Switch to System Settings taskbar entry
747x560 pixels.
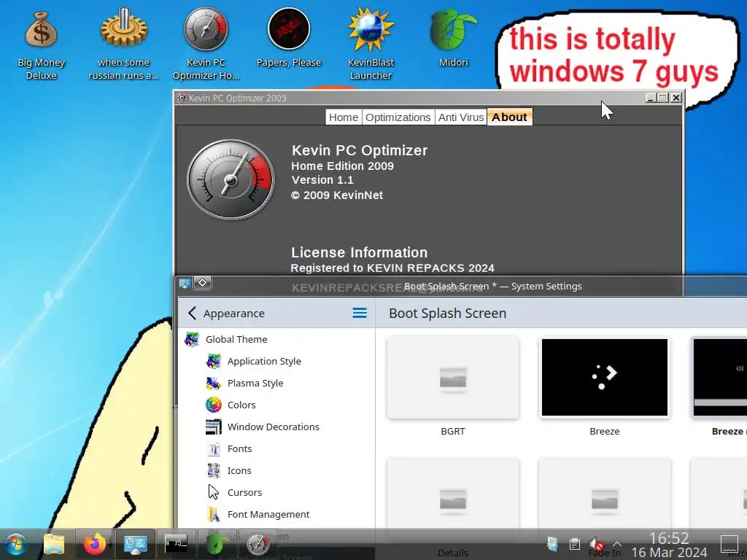[x=135, y=544]
